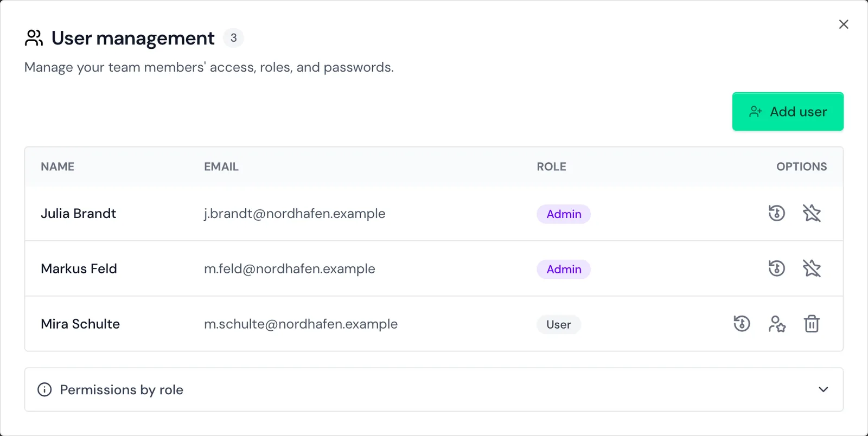Click Julia Brandt's Admin role badge

(564, 214)
